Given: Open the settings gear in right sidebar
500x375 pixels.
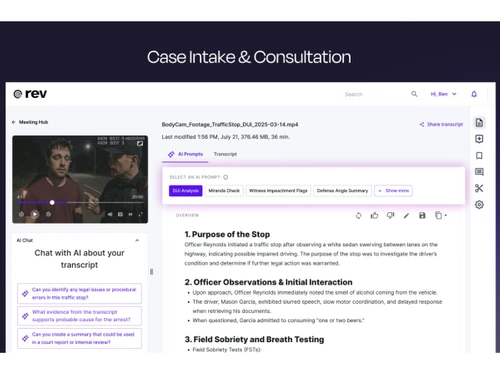Looking at the screenshot, I should click(x=479, y=204).
